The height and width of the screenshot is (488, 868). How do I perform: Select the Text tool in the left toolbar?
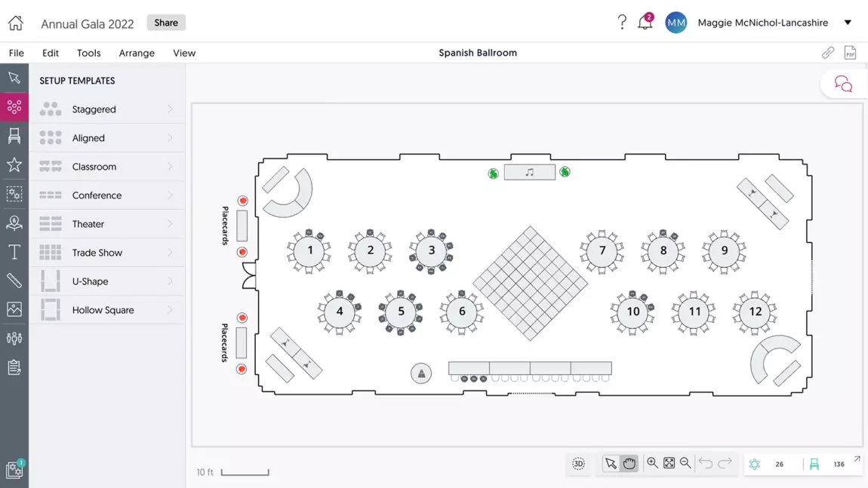coord(14,251)
